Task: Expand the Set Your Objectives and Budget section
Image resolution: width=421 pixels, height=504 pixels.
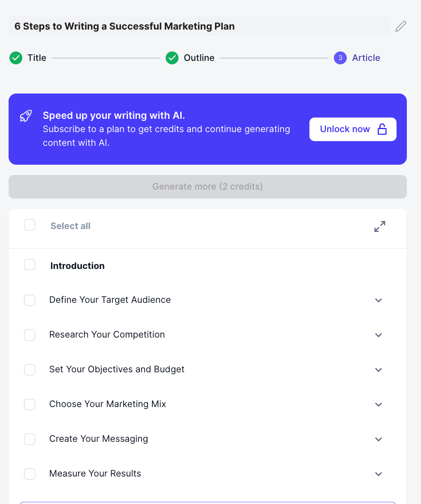Action: 379,370
